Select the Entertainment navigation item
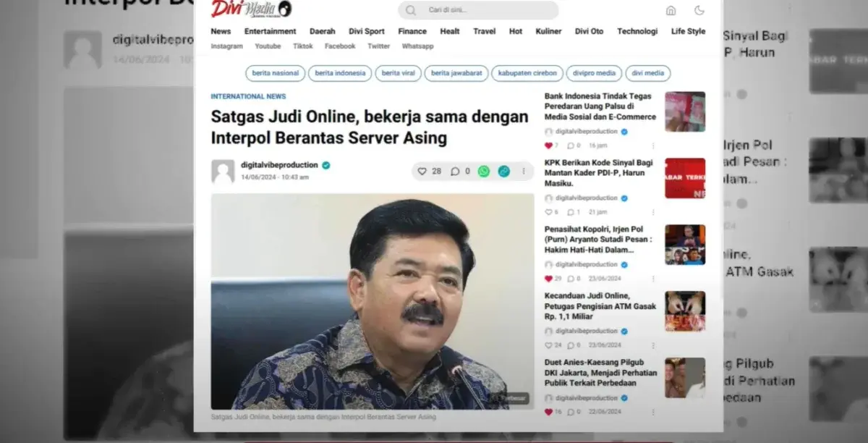Viewport: 868px width, 443px height. [x=270, y=31]
